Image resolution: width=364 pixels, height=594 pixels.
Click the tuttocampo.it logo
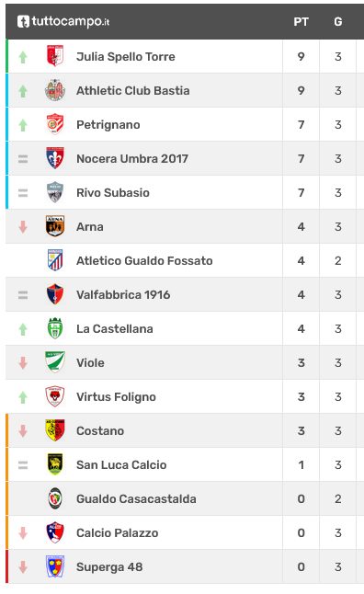pos(63,21)
